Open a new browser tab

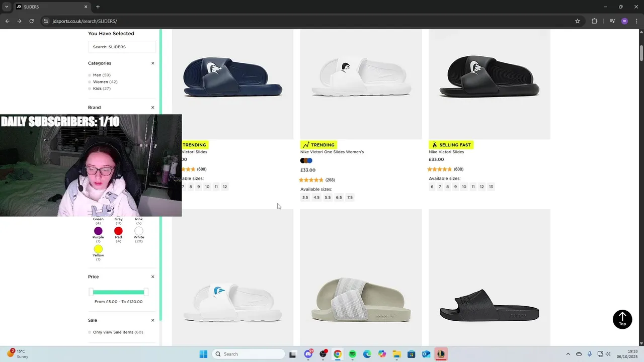point(98,7)
